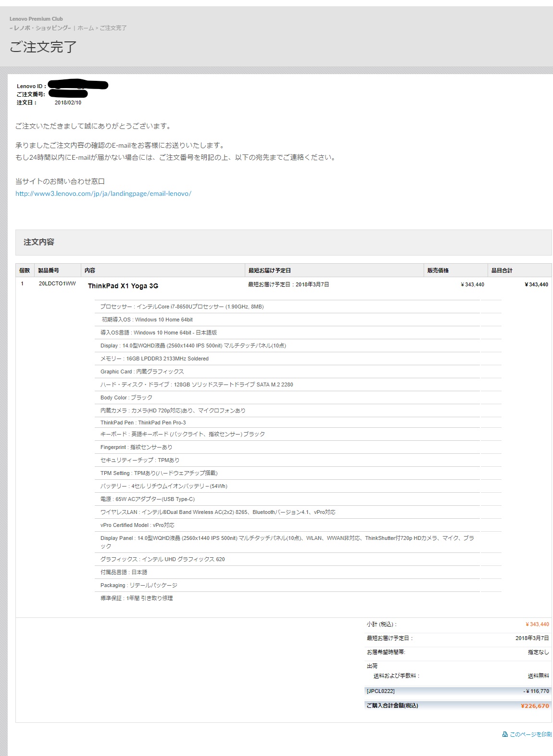Click the discount amount -¥116,770
This screenshot has width=553, height=756.
pos(536,691)
